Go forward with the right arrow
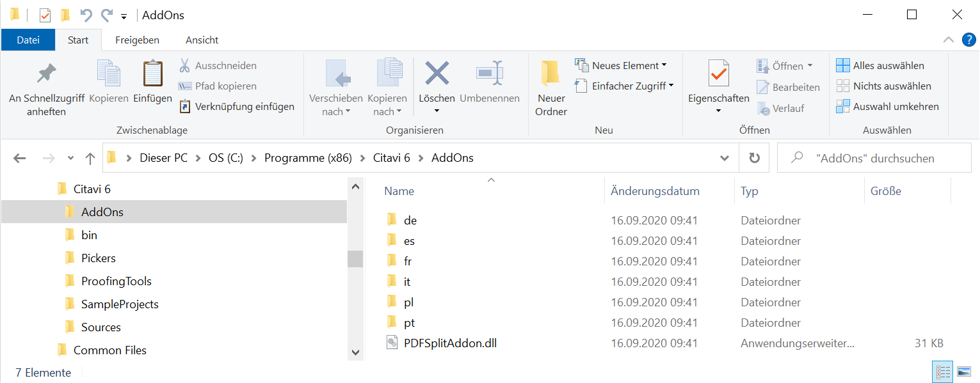This screenshot has height=383, width=980. [x=49, y=158]
